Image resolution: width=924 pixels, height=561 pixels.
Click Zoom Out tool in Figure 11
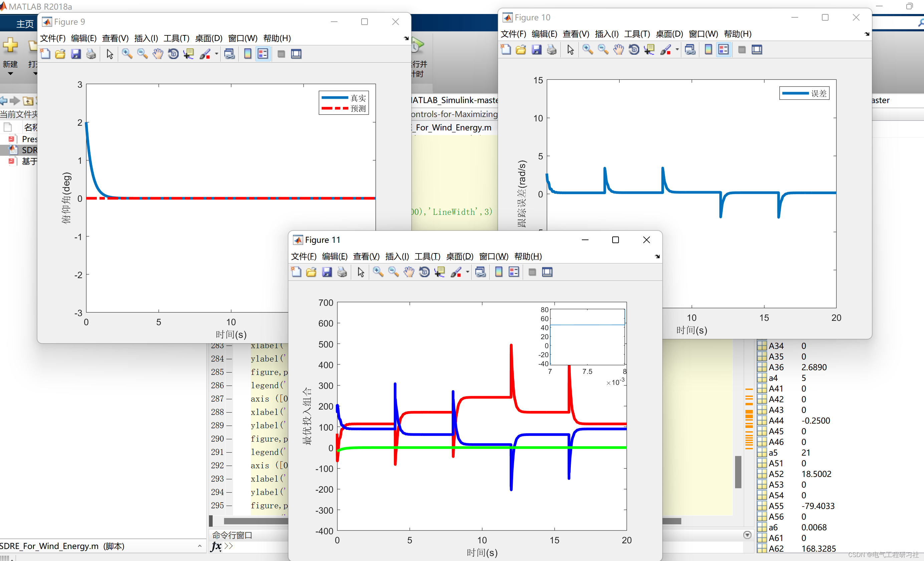pos(393,272)
